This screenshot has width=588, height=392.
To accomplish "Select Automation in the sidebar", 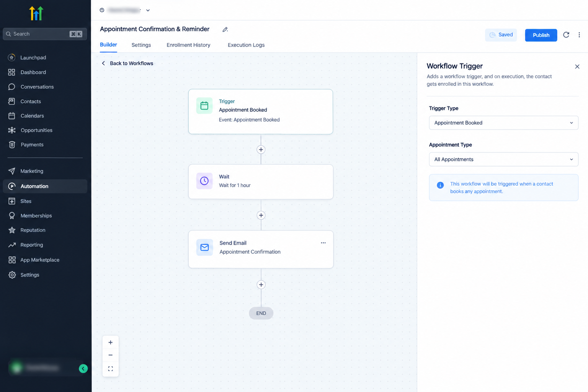I will (45, 186).
